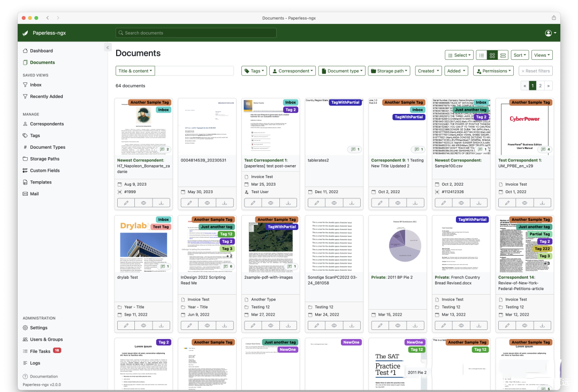Expand the Tags filter dropdown
Image resolution: width=578 pixels, height=392 pixels.
254,71
